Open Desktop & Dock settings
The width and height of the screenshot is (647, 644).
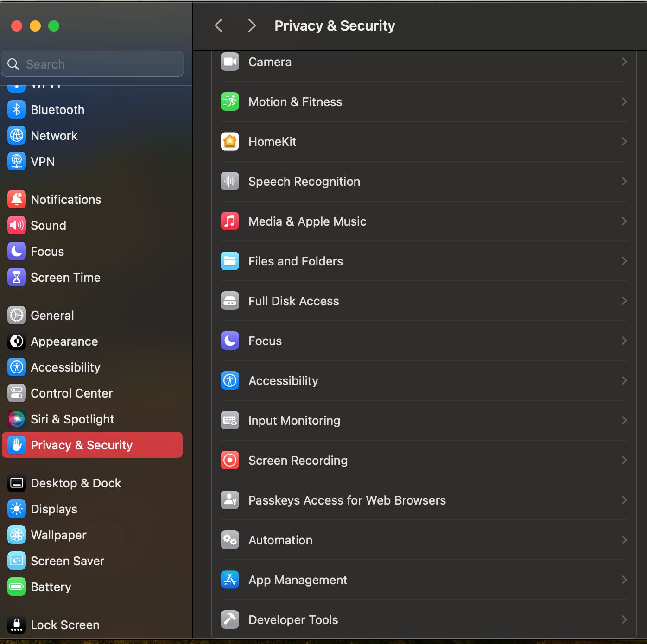(92, 483)
